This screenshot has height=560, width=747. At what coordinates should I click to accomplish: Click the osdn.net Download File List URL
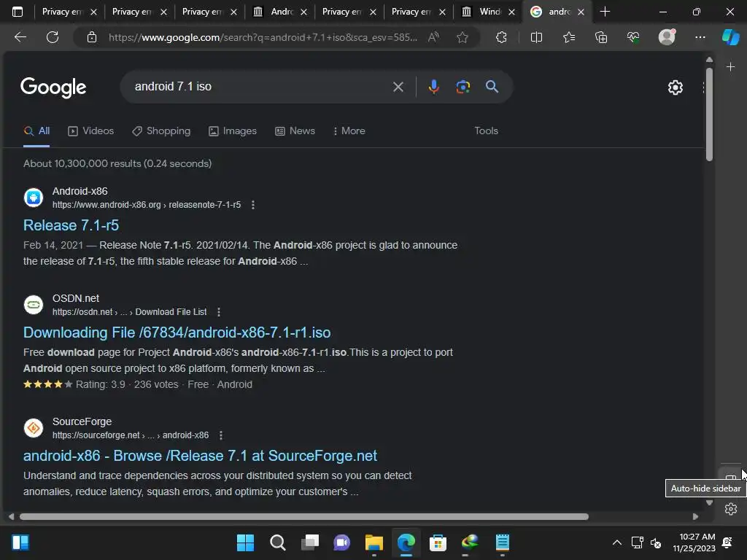130,312
